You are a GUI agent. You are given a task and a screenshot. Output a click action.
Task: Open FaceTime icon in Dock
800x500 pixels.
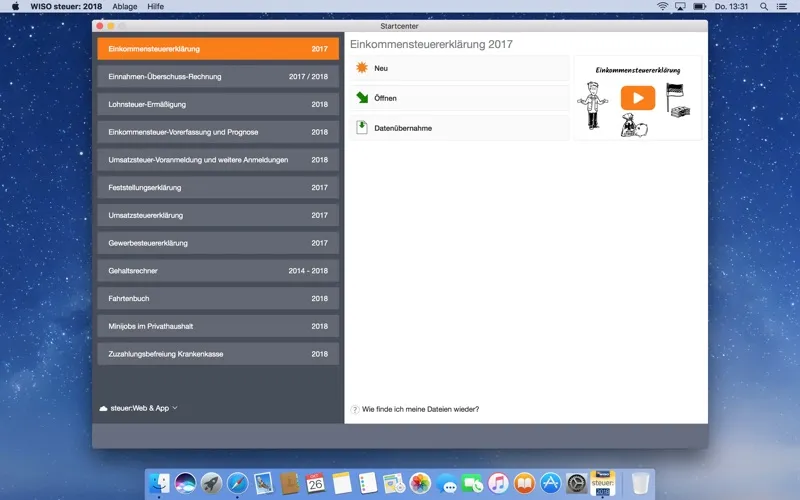[x=472, y=483]
